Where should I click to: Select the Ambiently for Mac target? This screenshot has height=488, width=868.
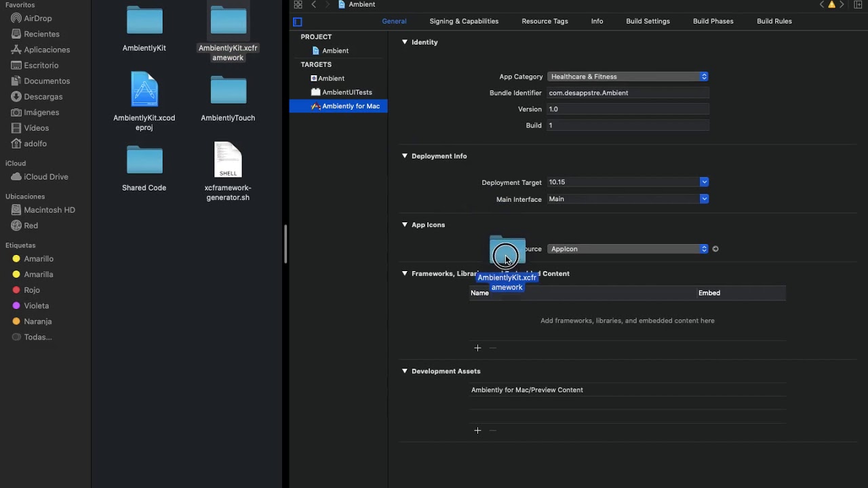click(338, 106)
